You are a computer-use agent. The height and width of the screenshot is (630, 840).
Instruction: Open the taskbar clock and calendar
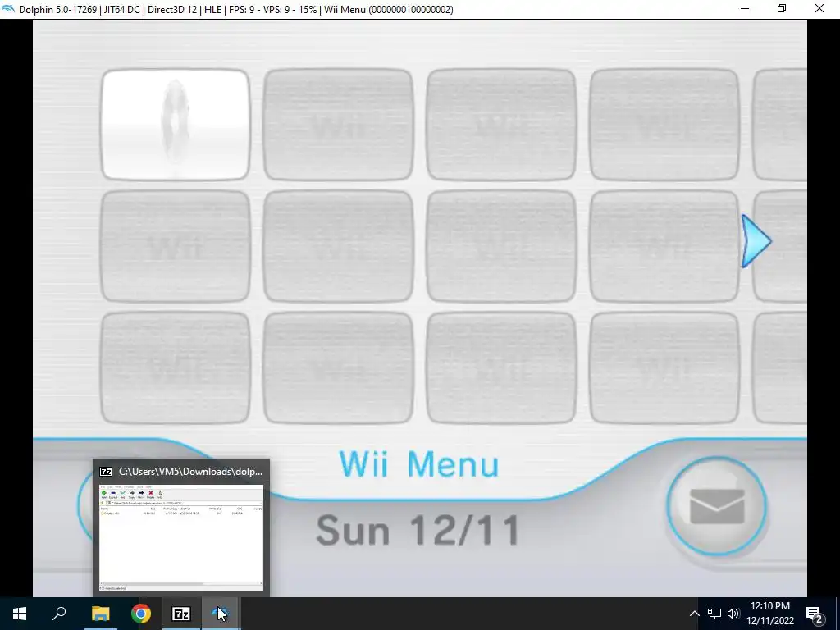tap(770, 614)
